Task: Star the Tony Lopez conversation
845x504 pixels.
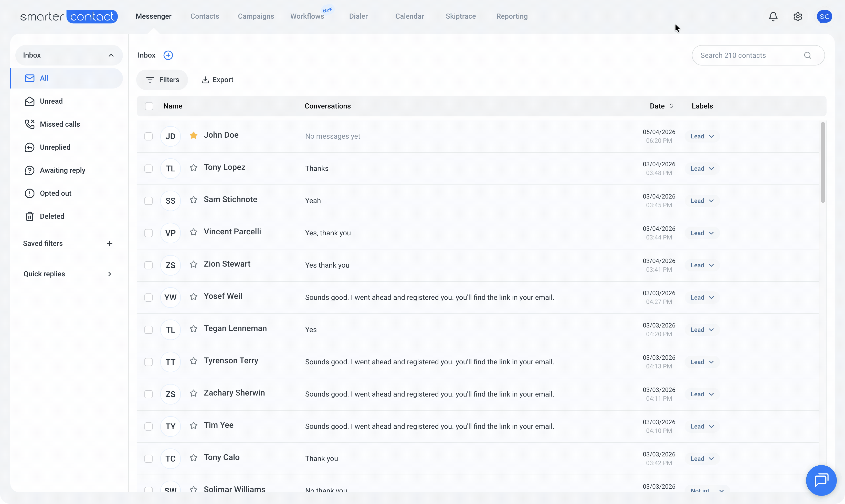Action: pyautogui.click(x=193, y=167)
